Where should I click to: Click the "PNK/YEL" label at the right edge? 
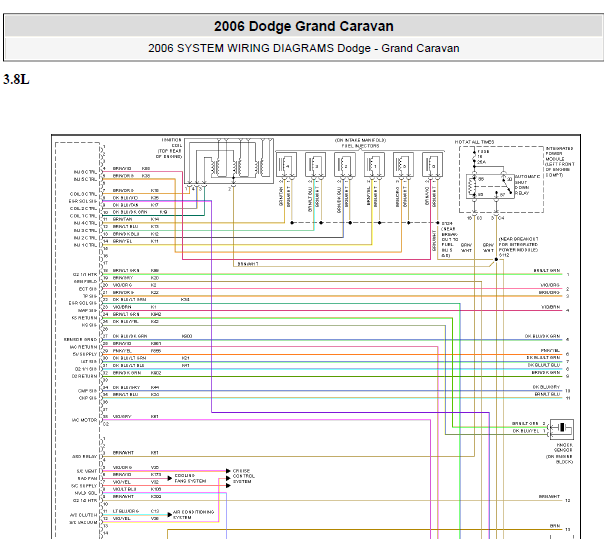[550, 351]
